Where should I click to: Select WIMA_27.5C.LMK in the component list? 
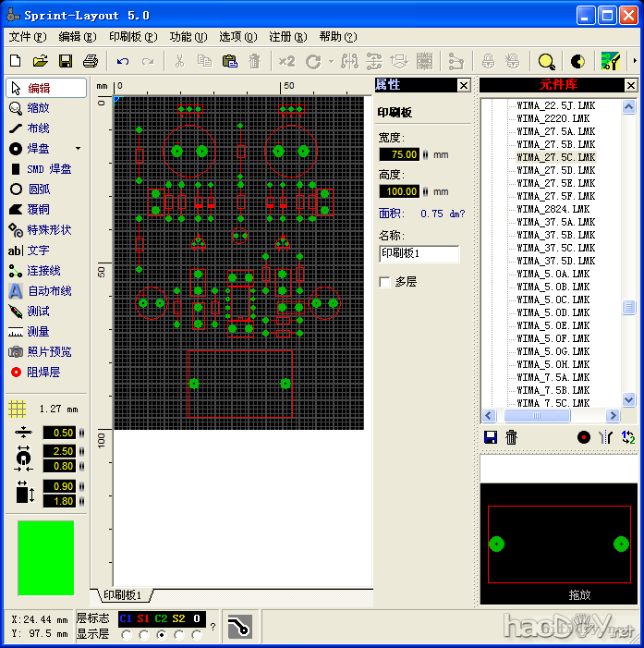pyautogui.click(x=555, y=157)
